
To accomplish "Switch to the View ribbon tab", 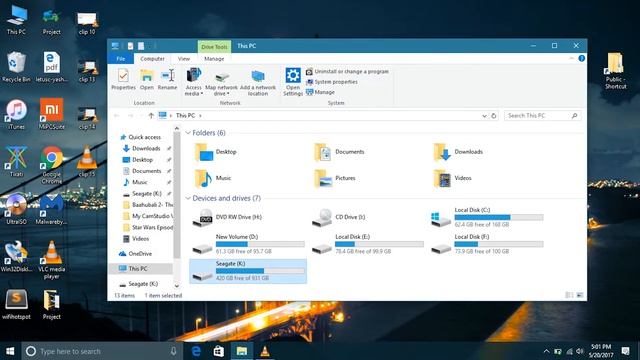I will click(184, 59).
